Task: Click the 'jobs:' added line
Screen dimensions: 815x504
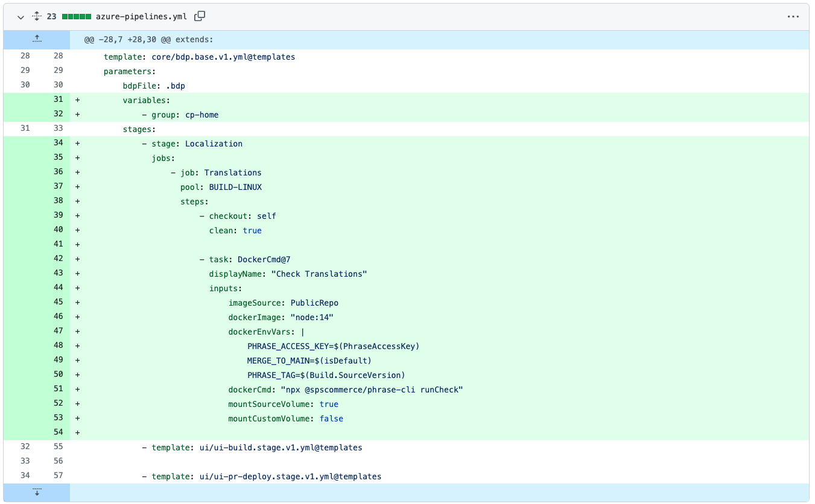Action: (163, 158)
